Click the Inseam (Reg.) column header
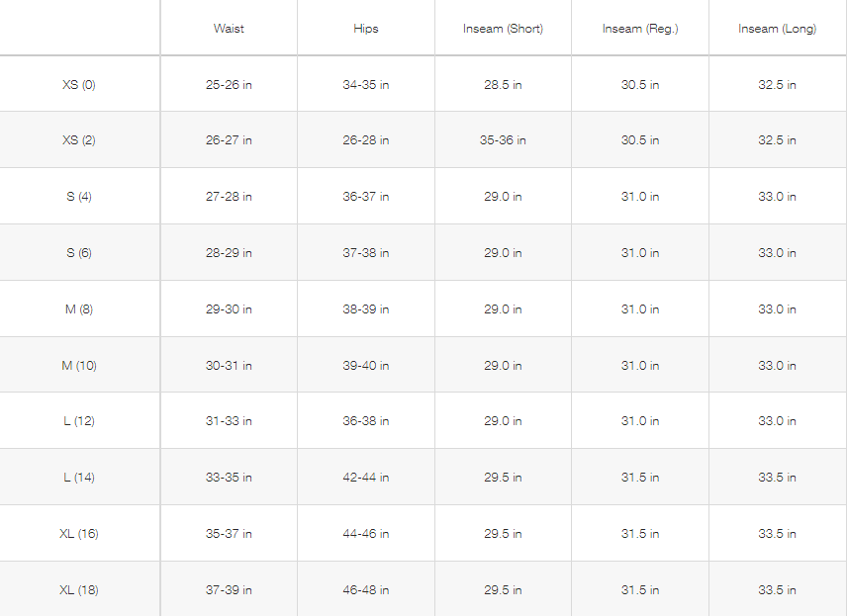The width and height of the screenshot is (848, 616). [640, 29]
